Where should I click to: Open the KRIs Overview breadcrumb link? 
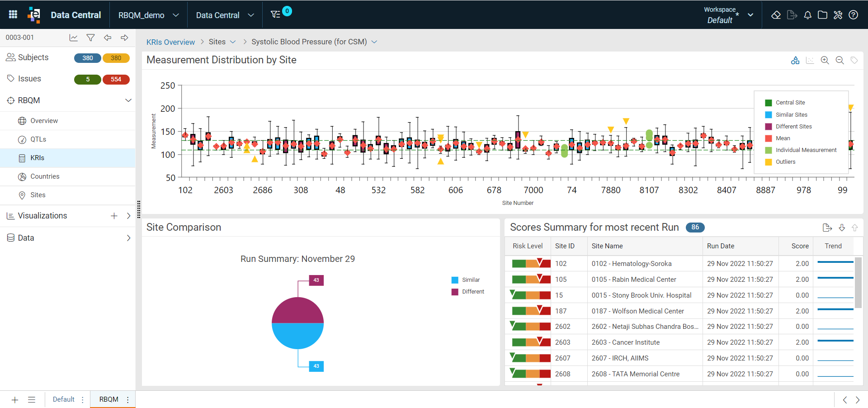tap(170, 42)
